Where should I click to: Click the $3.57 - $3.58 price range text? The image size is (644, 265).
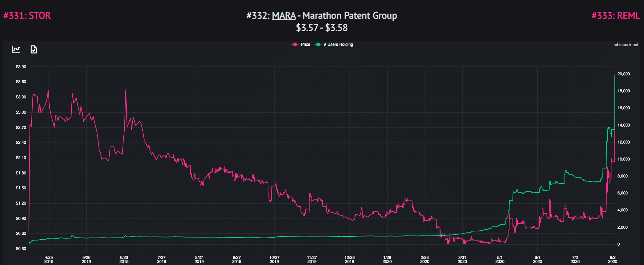[322, 28]
